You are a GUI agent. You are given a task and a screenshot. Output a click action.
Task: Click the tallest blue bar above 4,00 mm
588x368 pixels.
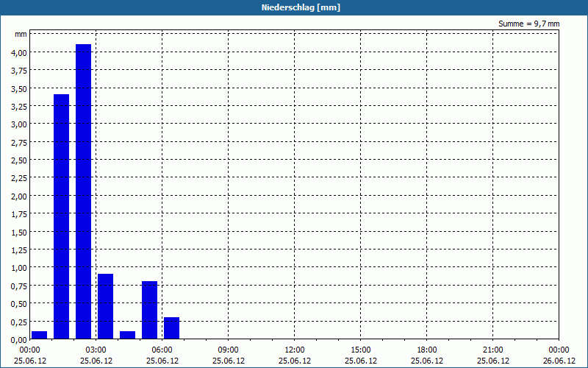click(x=83, y=191)
